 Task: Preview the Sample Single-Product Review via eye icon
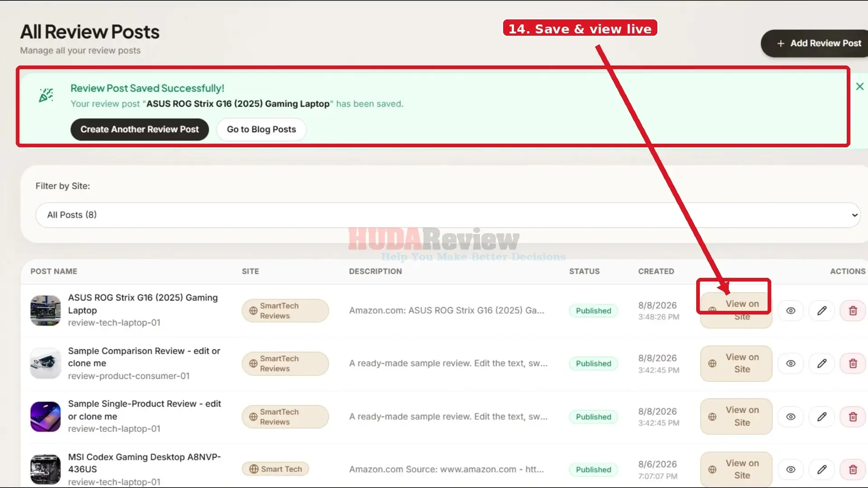click(x=791, y=417)
